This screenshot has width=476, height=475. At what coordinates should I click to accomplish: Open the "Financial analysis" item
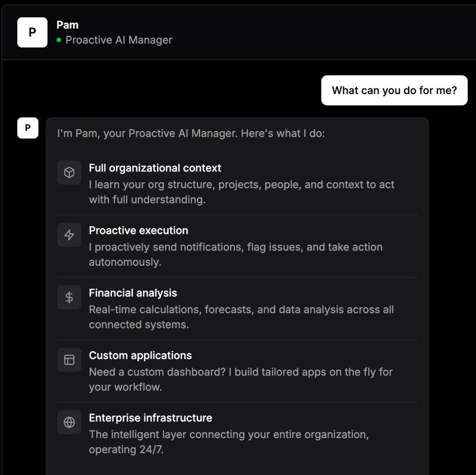(133, 293)
